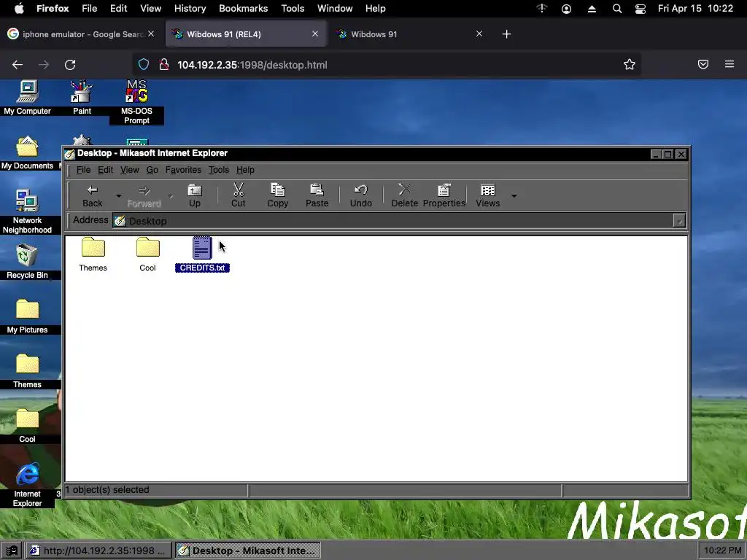This screenshot has width=747, height=560.
Task: Open Network Neighborhood icon
Action: pyautogui.click(x=27, y=212)
